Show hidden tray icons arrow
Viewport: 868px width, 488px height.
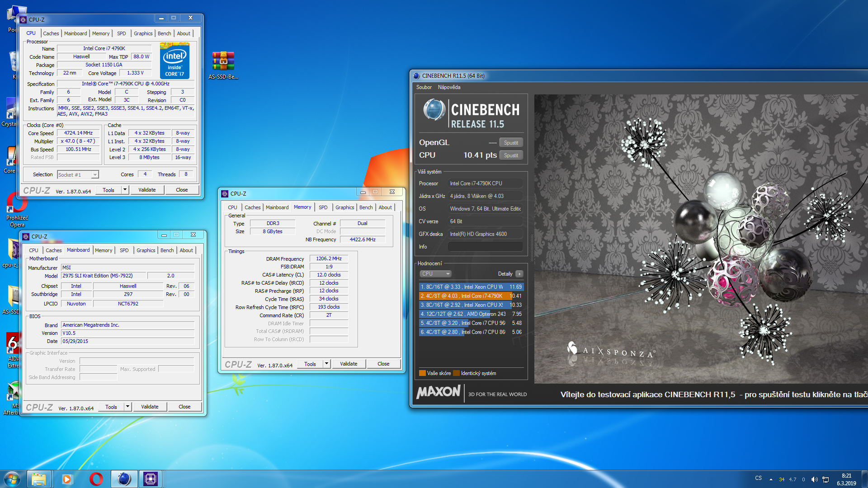pos(771,479)
